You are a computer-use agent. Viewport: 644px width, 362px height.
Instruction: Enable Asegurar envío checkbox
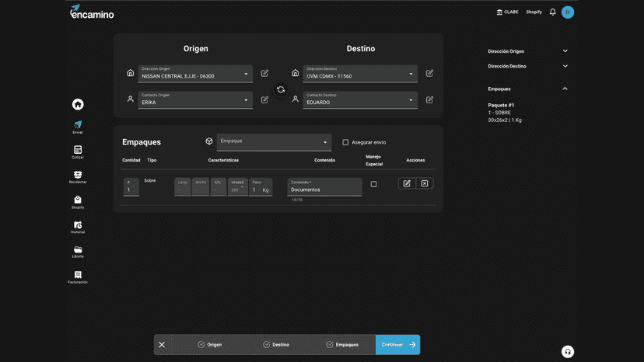345,142
